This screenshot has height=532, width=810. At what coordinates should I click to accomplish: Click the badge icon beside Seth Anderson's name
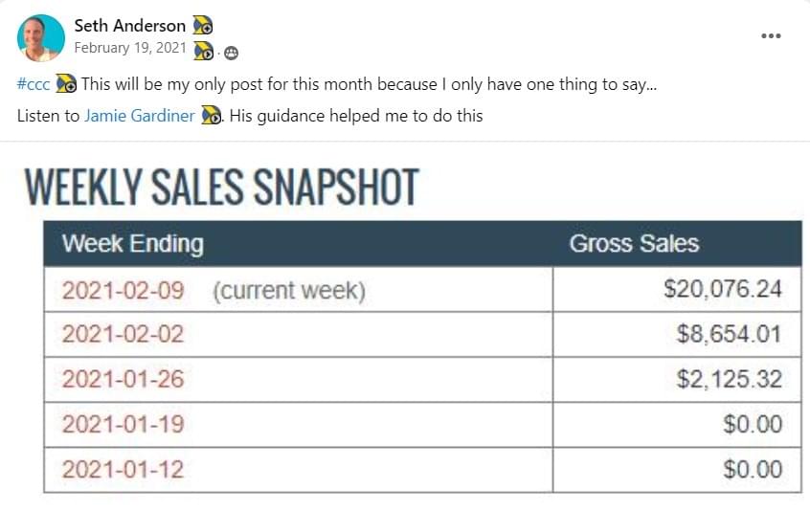click(203, 25)
